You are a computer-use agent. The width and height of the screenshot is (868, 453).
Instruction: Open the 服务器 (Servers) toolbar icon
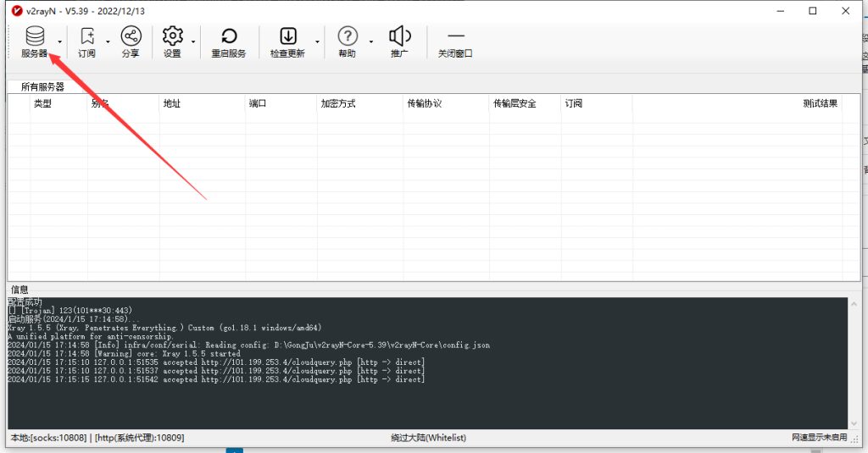click(34, 42)
